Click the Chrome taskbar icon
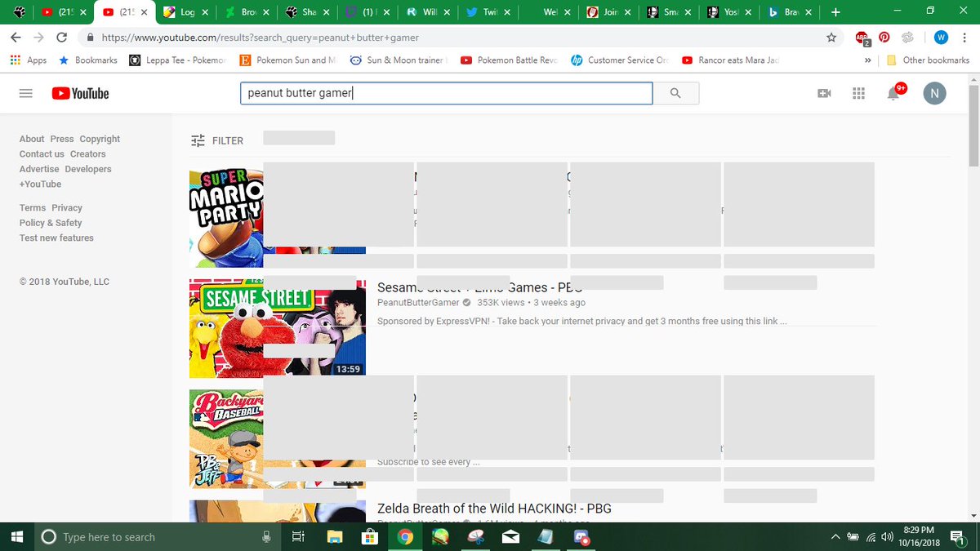Screen dimensions: 980x551 [x=404, y=536]
